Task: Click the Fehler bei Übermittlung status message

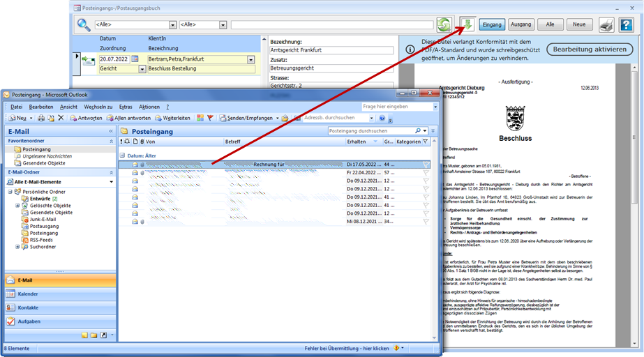Action: coord(347,349)
